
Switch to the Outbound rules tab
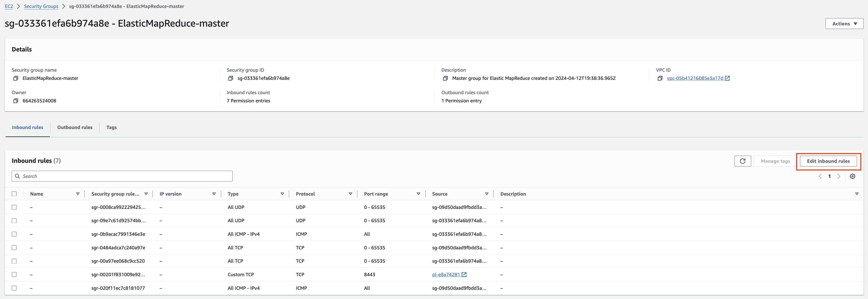tap(75, 127)
